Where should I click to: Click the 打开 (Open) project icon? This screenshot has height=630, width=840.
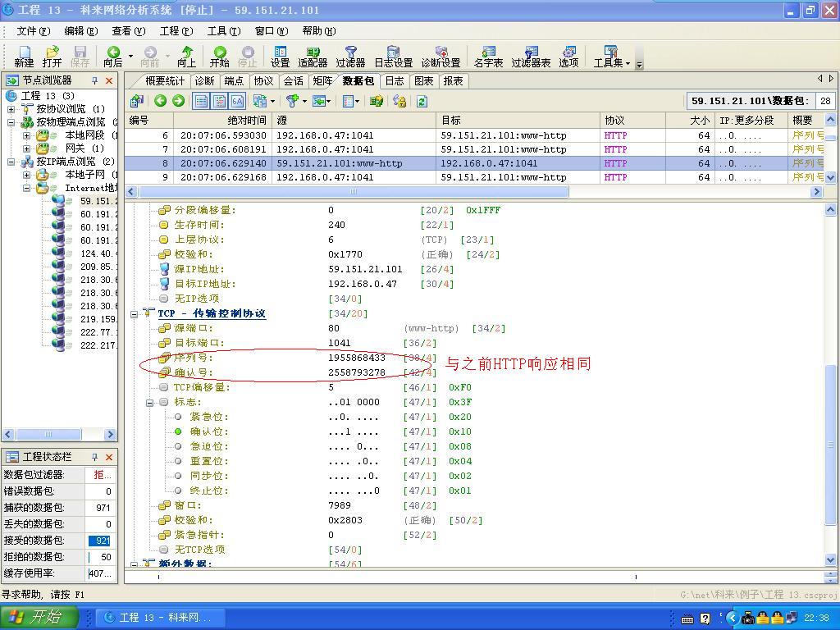(52, 53)
